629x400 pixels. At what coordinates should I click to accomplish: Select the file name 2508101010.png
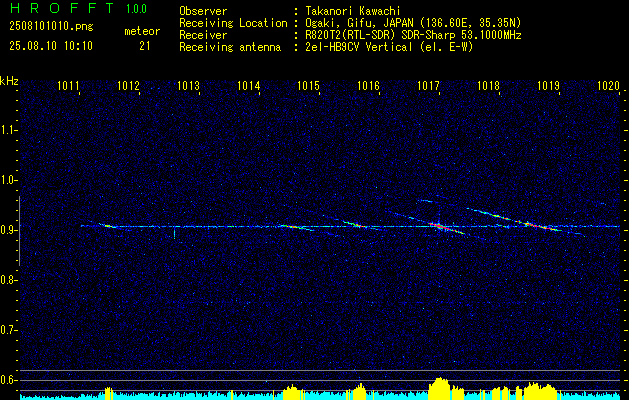click(51, 26)
